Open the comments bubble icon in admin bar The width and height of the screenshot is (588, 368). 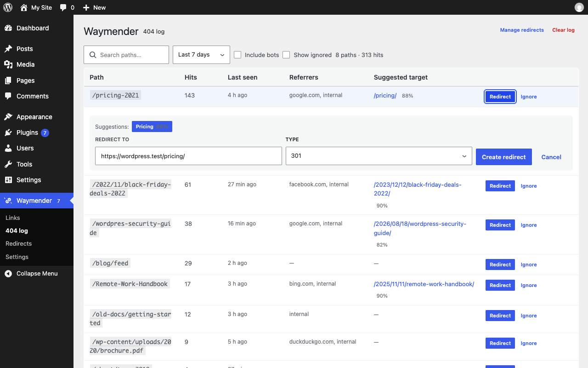point(63,7)
